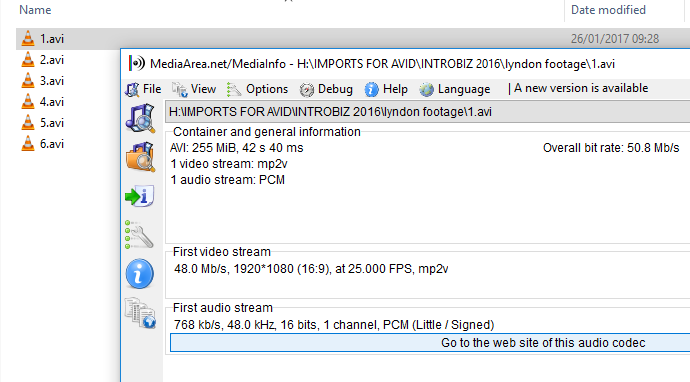Open the Language menu
The image size is (690, 382).
point(455,89)
